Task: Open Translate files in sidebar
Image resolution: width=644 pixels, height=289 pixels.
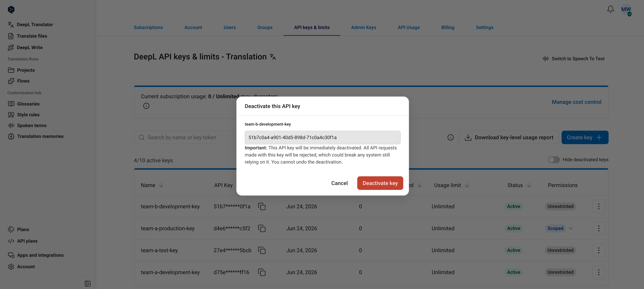Action: point(27,36)
